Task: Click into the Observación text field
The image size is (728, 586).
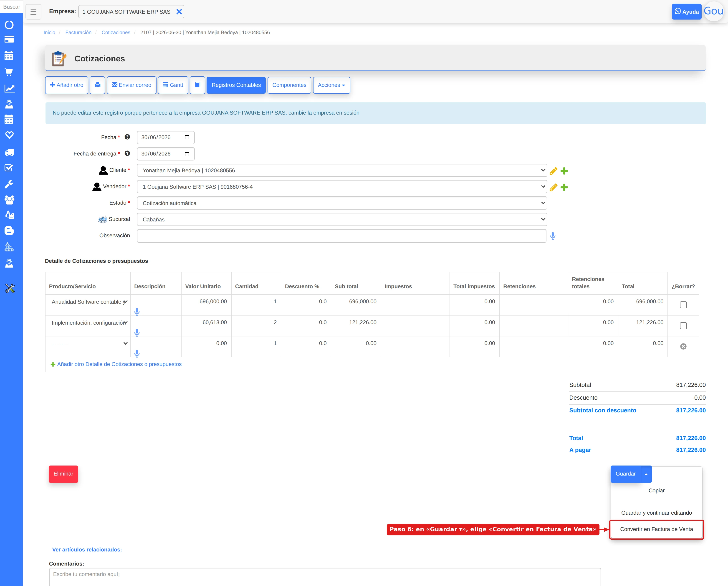Action: coord(341,236)
